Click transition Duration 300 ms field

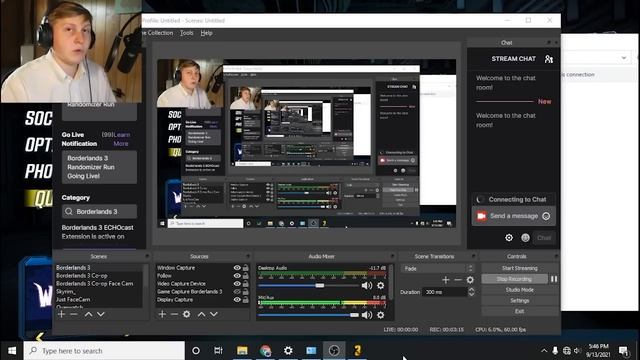[444, 292]
